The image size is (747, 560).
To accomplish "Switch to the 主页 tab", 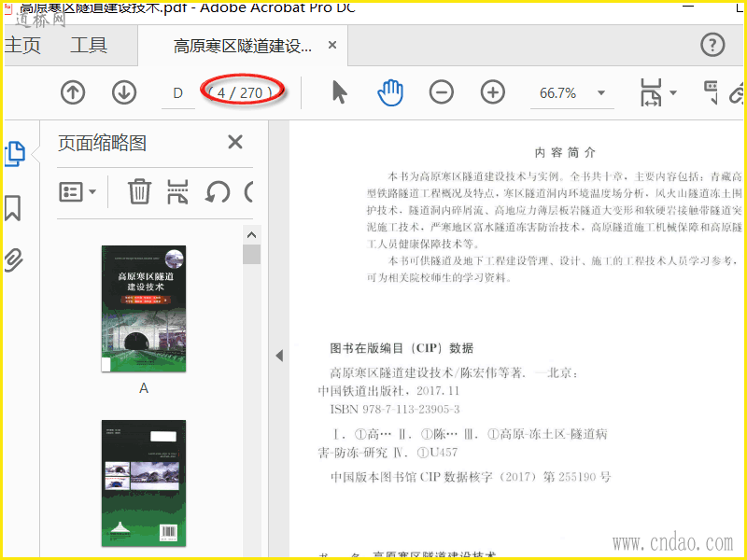I will pos(22,46).
